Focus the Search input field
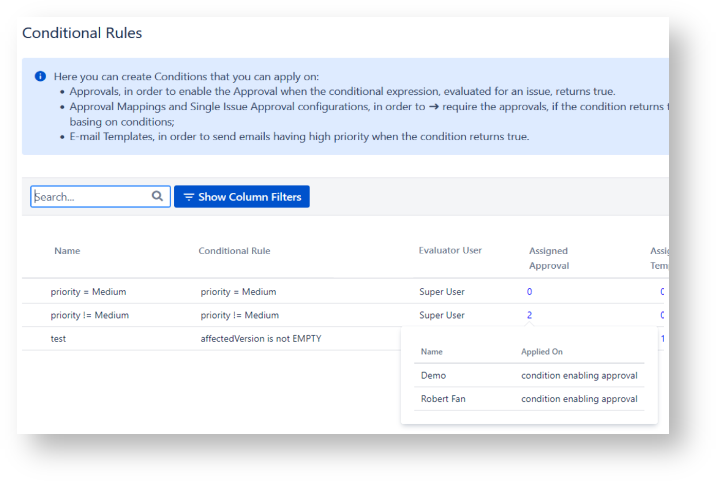 90,197
